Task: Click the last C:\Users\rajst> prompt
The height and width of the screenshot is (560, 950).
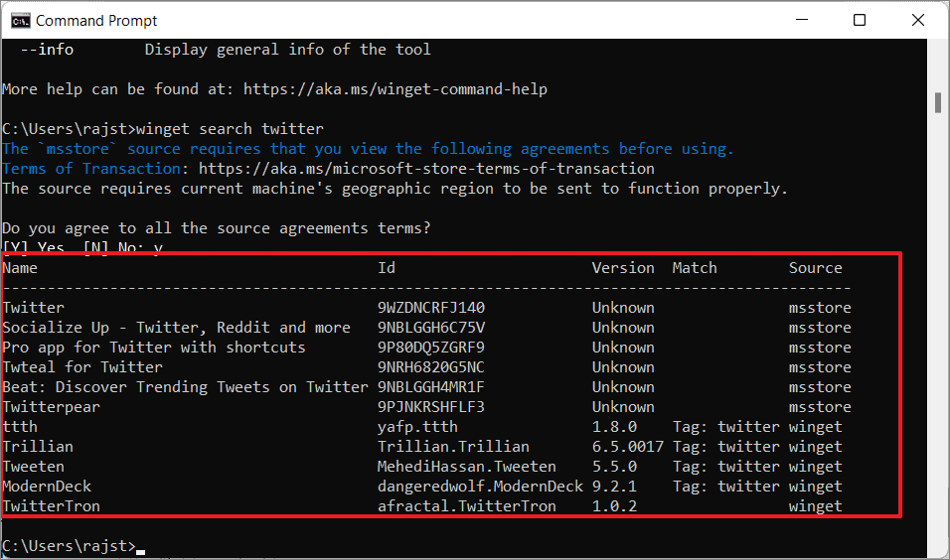Action: pos(70,546)
